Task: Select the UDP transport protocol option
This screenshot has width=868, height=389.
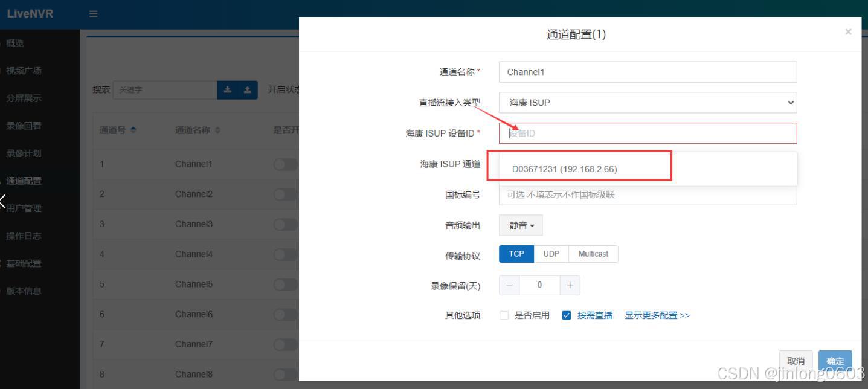Action: coord(550,254)
